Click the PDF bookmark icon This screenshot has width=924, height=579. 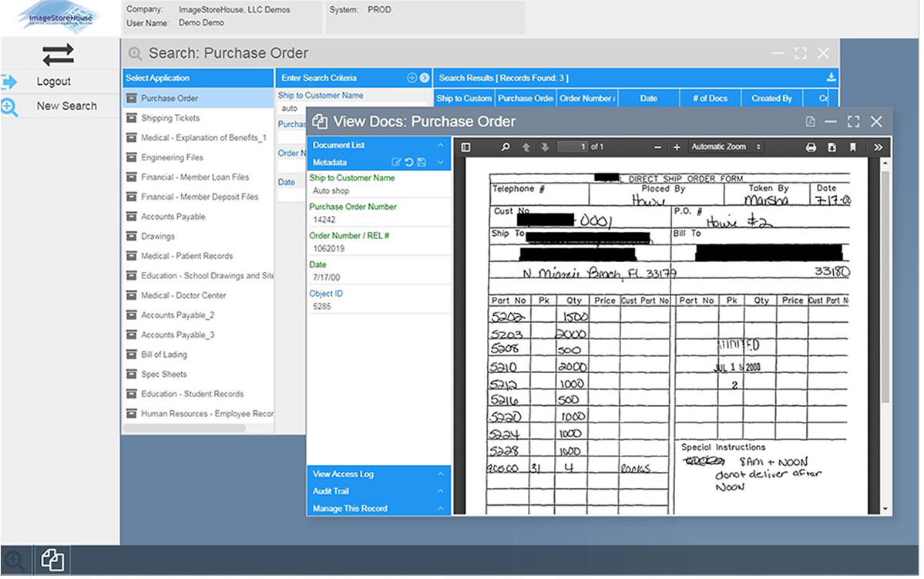(852, 146)
